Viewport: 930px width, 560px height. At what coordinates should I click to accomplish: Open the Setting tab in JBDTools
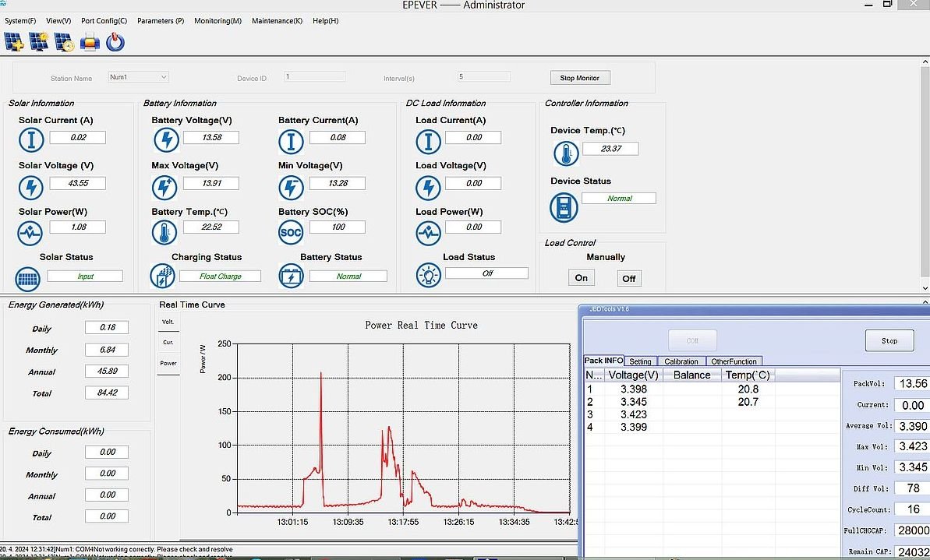click(x=640, y=361)
